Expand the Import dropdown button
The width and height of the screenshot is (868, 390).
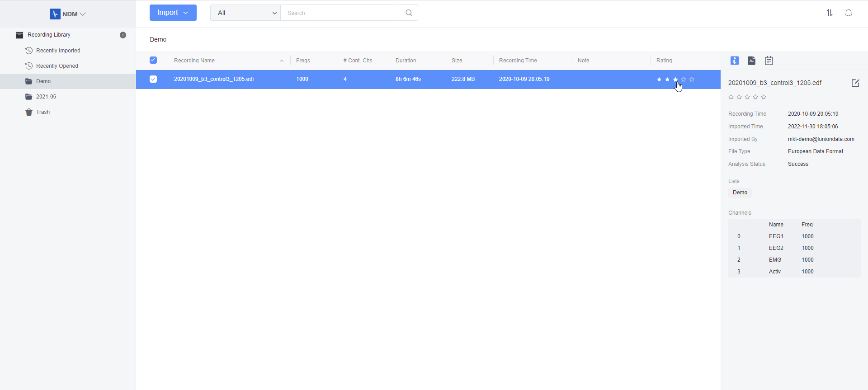tap(173, 13)
